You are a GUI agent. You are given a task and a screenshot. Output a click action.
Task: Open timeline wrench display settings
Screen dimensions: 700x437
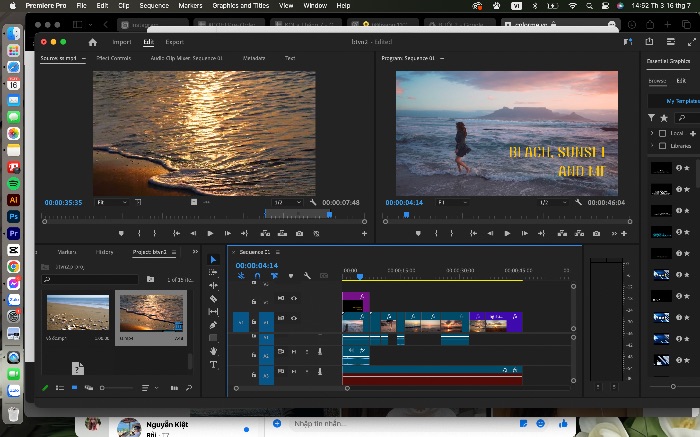pyautogui.click(x=307, y=276)
